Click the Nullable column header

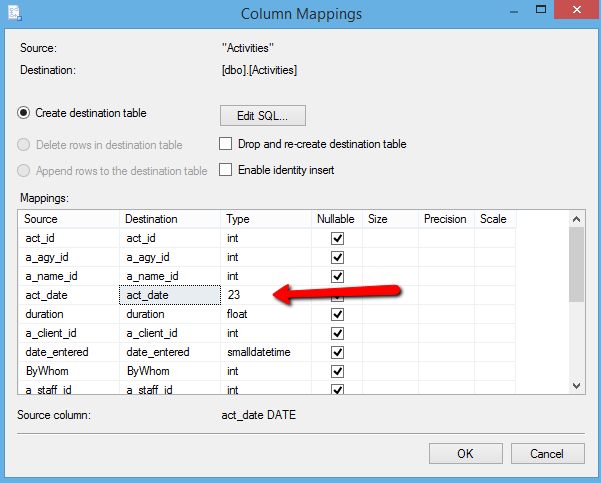point(337,219)
